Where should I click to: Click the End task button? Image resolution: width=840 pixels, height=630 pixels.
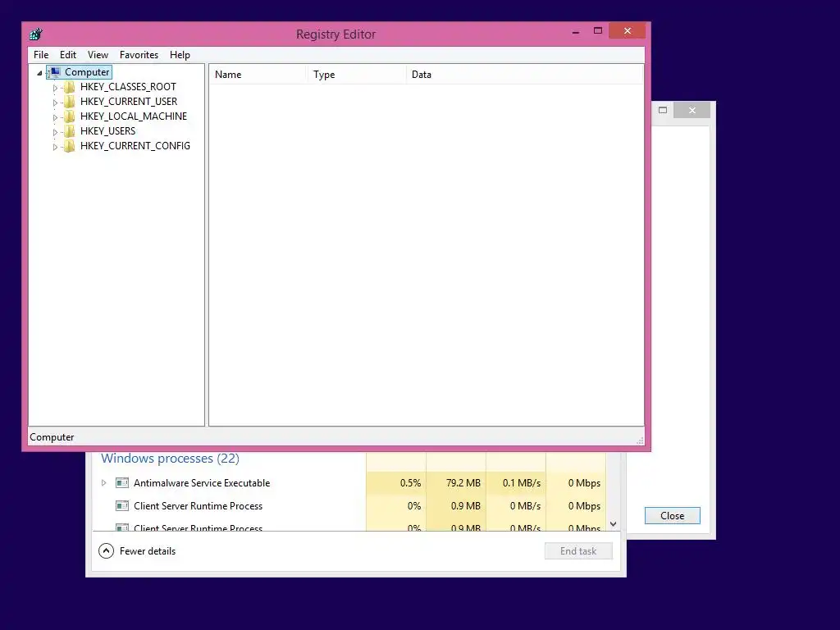pyautogui.click(x=578, y=550)
